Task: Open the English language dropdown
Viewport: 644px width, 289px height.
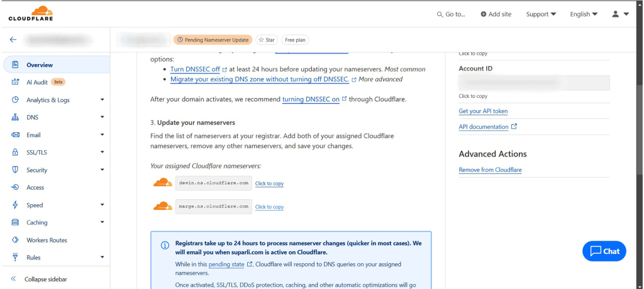Action: (583, 14)
